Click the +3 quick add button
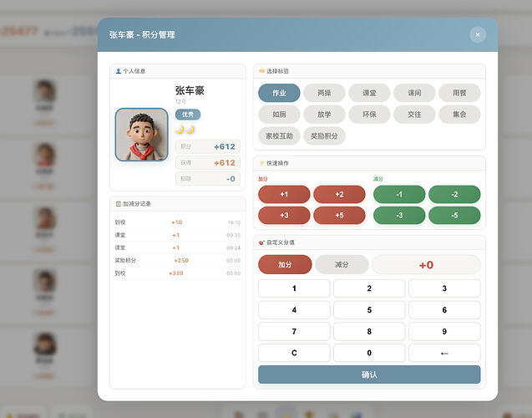 point(284,216)
